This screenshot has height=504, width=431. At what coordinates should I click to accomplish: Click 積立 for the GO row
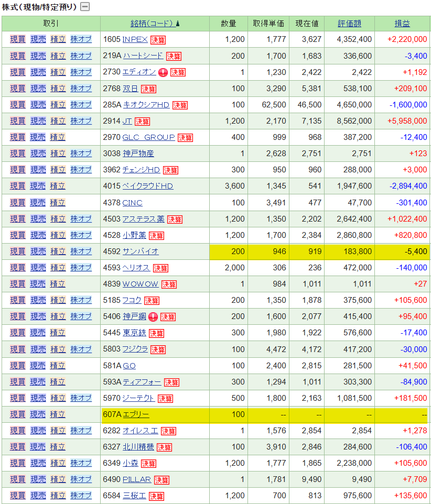[58, 366]
